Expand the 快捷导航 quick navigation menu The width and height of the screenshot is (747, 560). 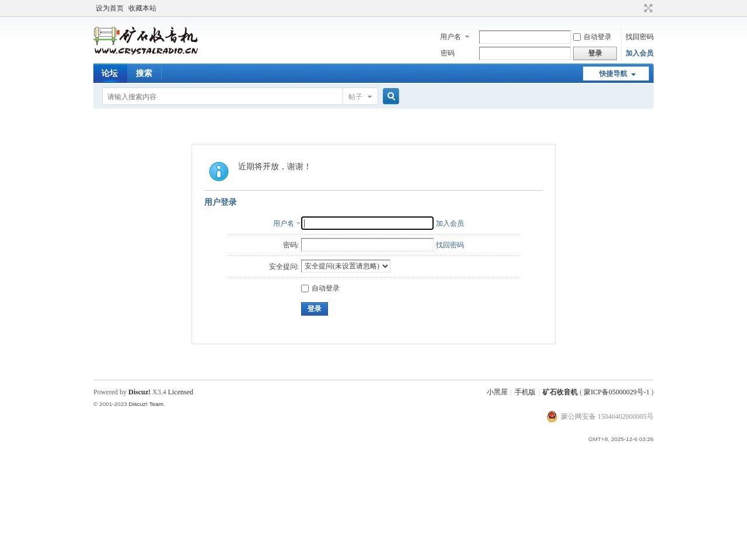(616, 73)
